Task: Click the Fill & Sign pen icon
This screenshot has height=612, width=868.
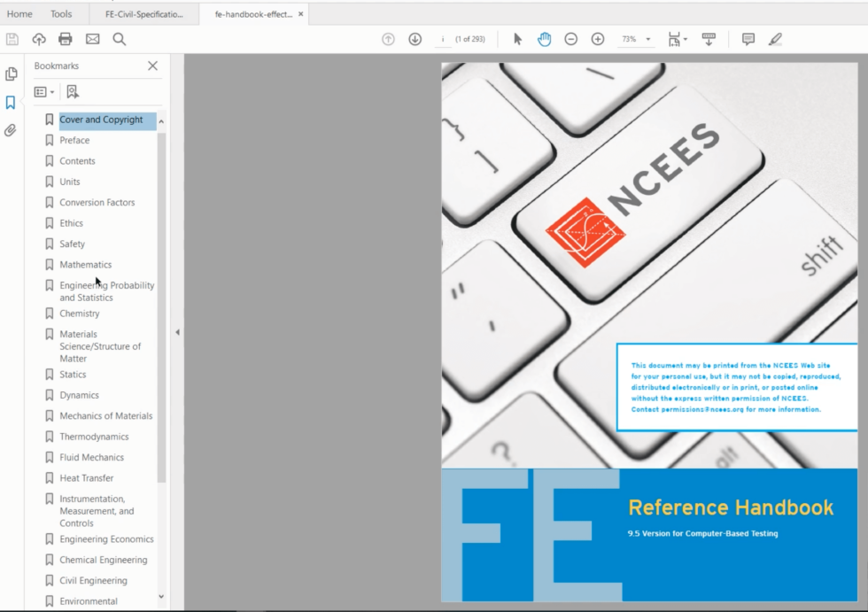Action: 774,39
